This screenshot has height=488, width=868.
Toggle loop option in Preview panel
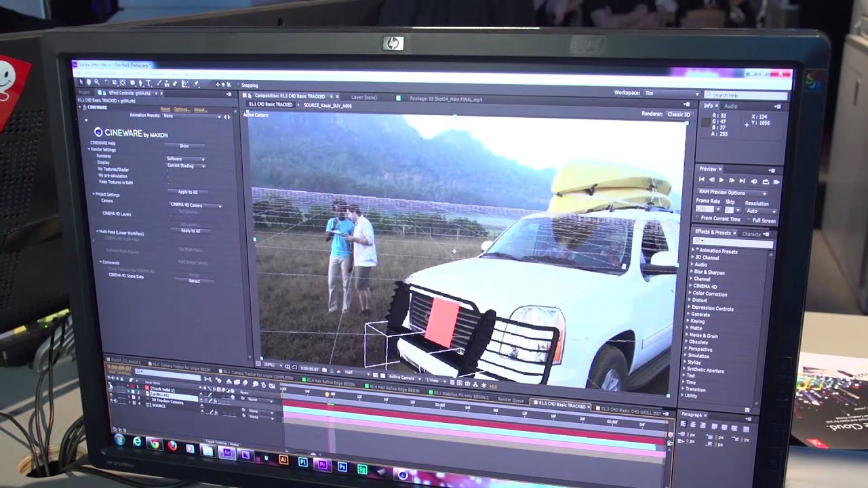click(766, 182)
